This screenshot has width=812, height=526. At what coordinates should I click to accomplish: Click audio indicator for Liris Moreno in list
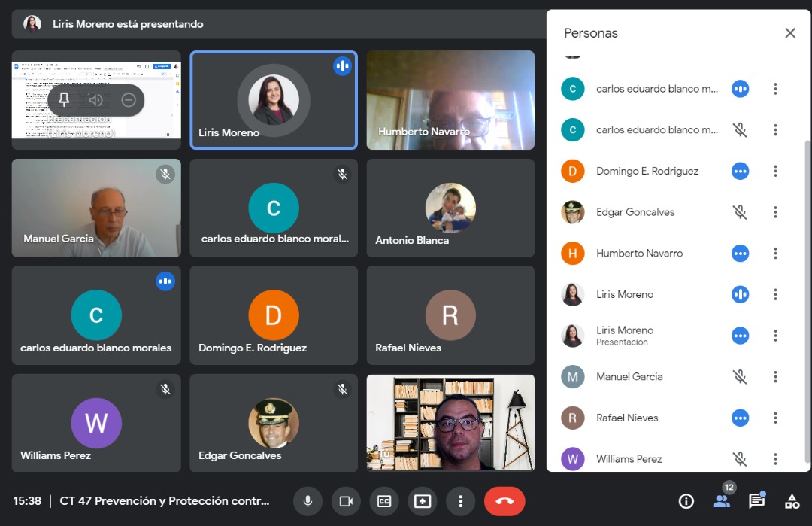pos(740,294)
